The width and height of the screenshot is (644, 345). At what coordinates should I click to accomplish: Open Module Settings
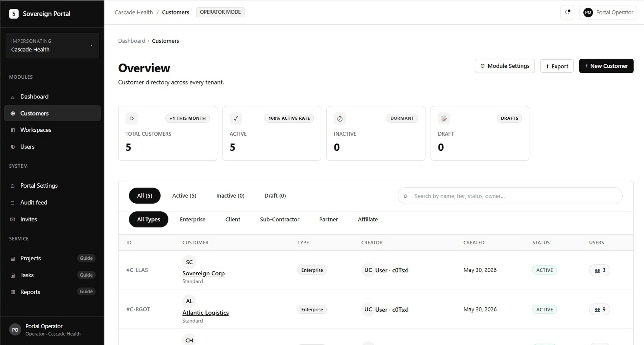pyautogui.click(x=504, y=66)
